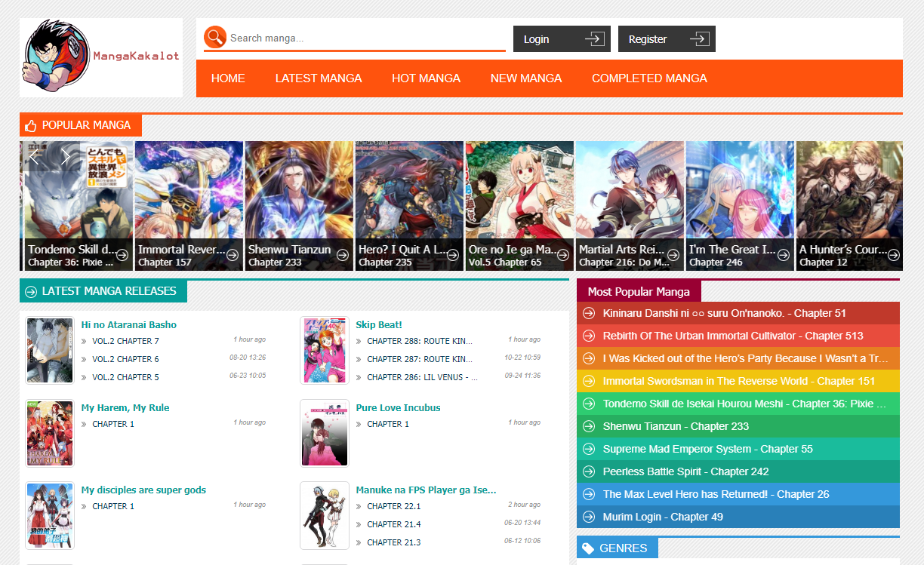Click the tag icon beside Genres

pos(588,548)
